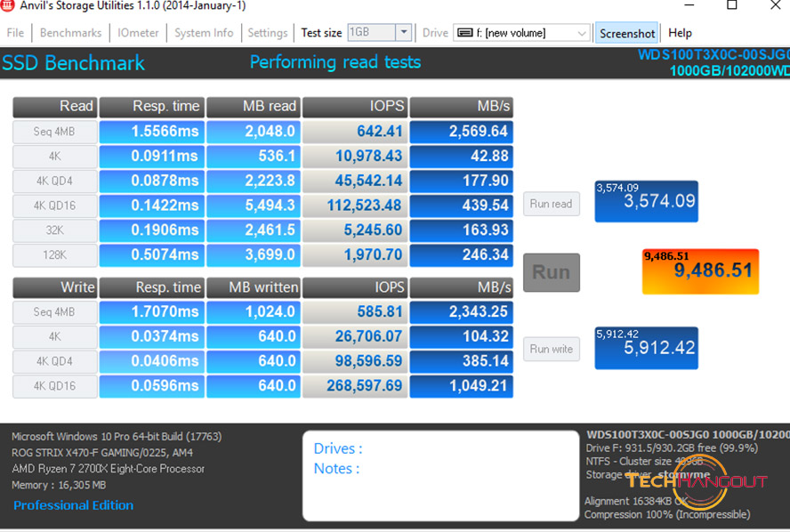Close the Anvil's Storage Utilities window
This screenshot has height=532, width=790.
pyautogui.click(x=776, y=5)
